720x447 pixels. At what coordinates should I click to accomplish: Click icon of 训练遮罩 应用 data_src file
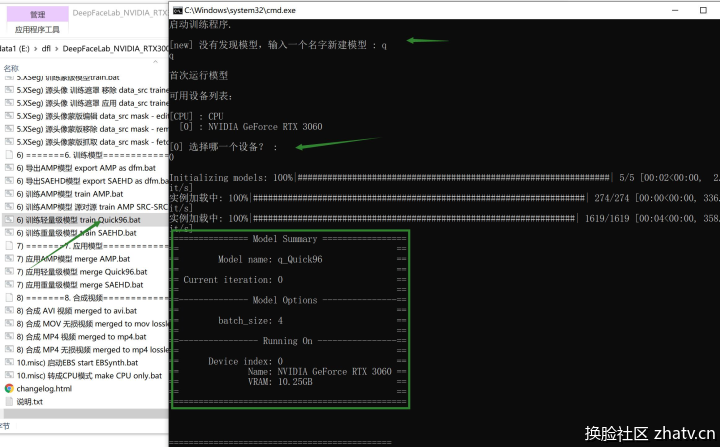pyautogui.click(x=9, y=103)
